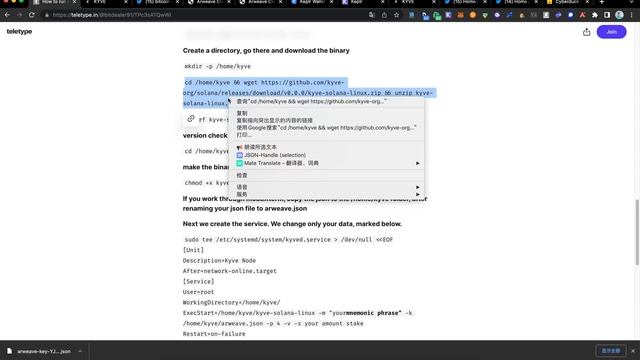Switch to the (15) bitcoin tab
This screenshot has height=360, width=640.
coord(158,2)
